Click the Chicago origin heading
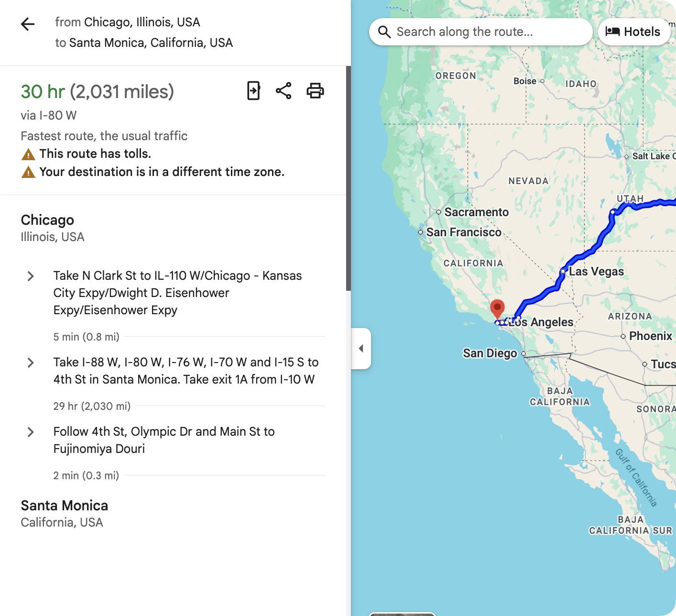Viewport: 676px width, 616px height. click(47, 220)
